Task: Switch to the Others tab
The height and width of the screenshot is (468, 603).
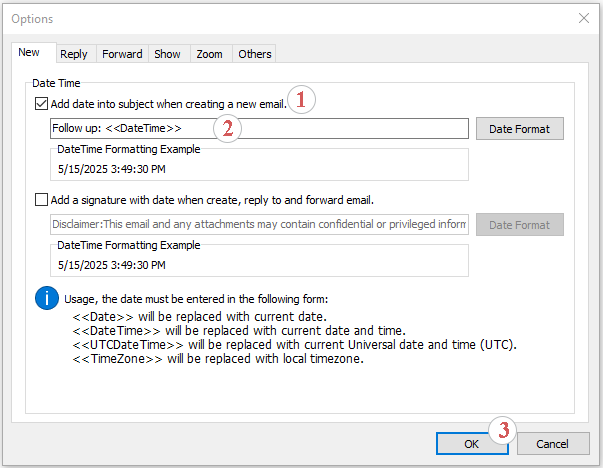Action: (254, 54)
